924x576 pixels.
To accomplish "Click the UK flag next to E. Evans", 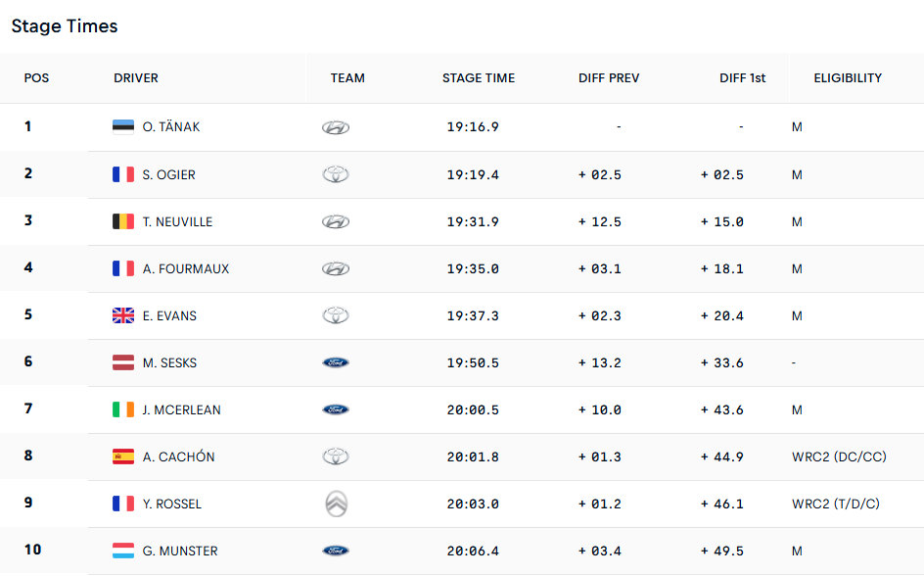I will point(122,315).
